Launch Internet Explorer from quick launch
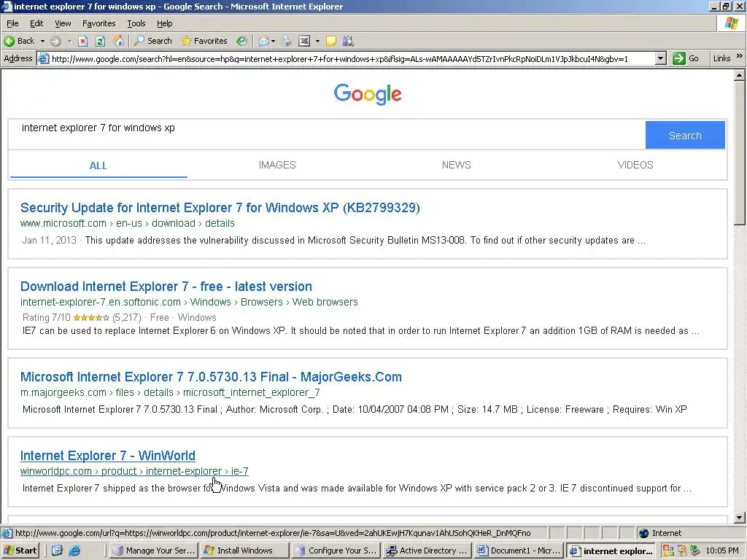Image resolution: width=747 pixels, height=560 pixels. click(75, 551)
